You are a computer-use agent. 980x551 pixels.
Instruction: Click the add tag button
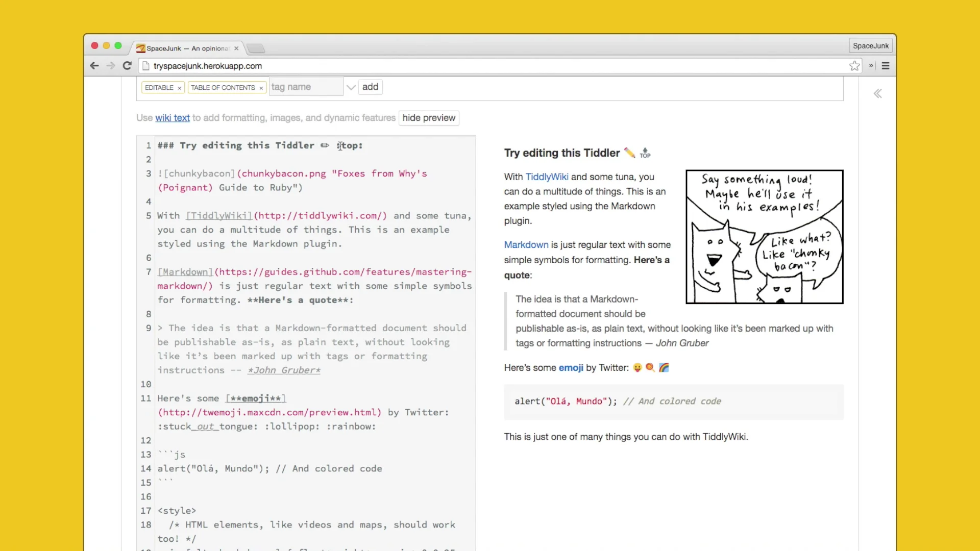click(371, 87)
